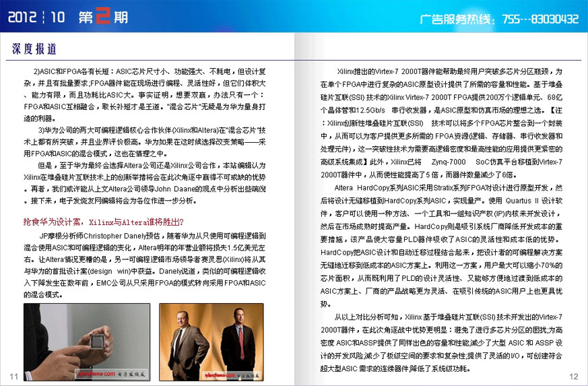Click paragraph starting '3)华为公司的两大可编程逻辑'
Image resolution: width=588 pixels, height=386 pixels.
(x=145, y=141)
